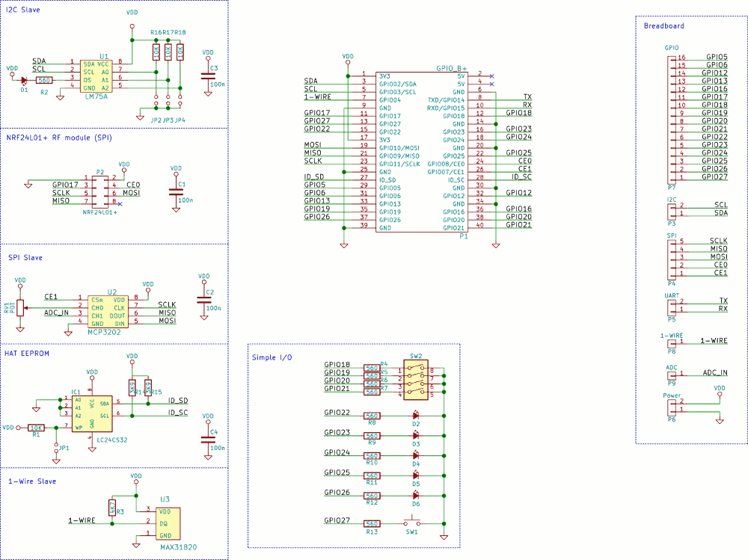Click the P3 I2C connector symbol
Image resolution: width=748 pixels, height=560 pixels.
672,212
